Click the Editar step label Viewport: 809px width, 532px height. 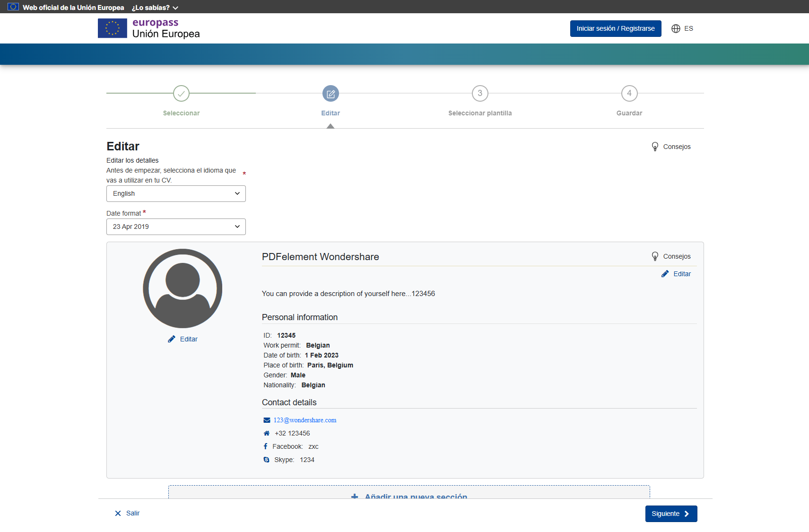331,113
